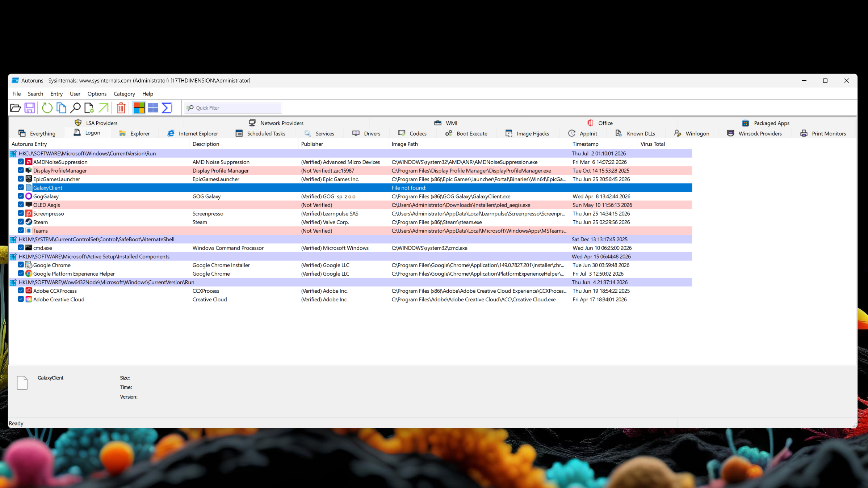The width and height of the screenshot is (868, 488).
Task: Select the HKLM SafeBoot AlternateShell key row
Action: coord(351,239)
